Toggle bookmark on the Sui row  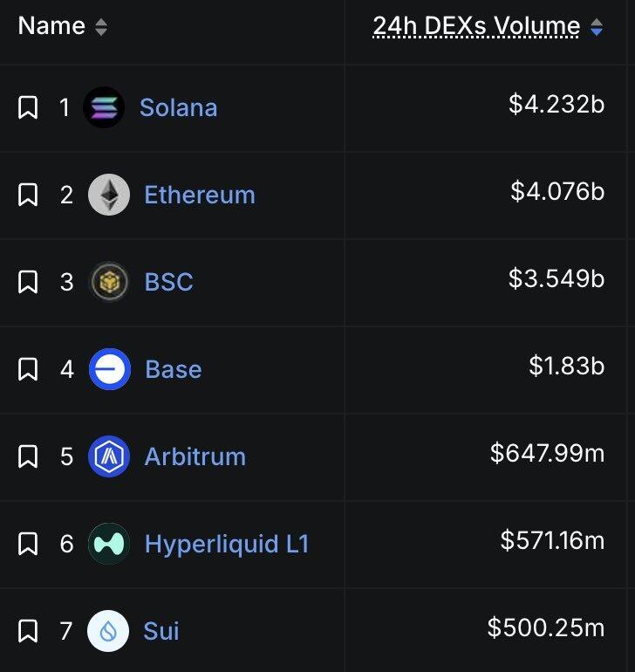[x=28, y=631]
